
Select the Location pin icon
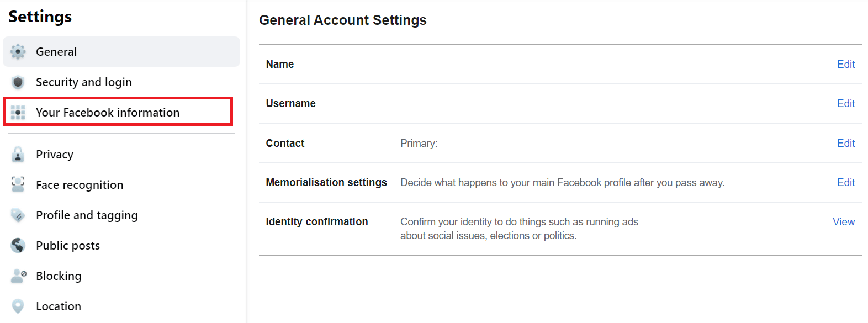click(18, 306)
